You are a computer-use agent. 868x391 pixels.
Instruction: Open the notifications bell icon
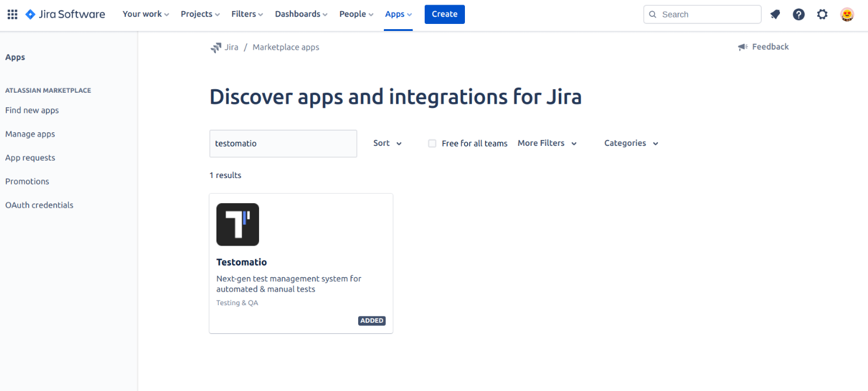coord(775,14)
